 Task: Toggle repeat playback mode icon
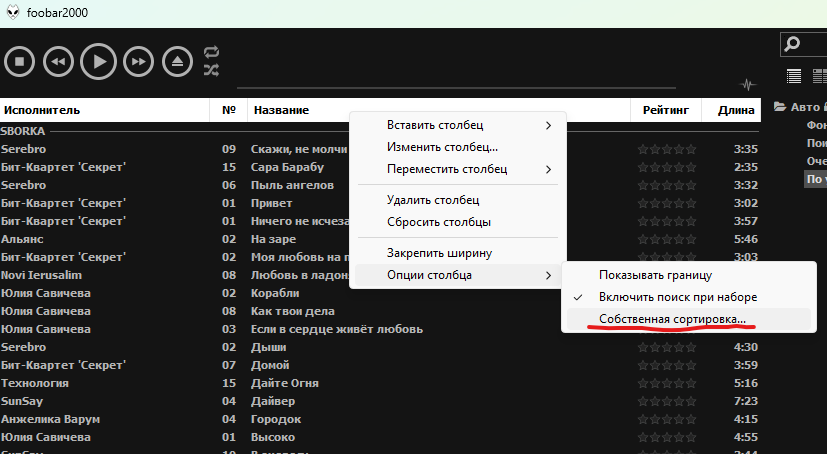211,52
